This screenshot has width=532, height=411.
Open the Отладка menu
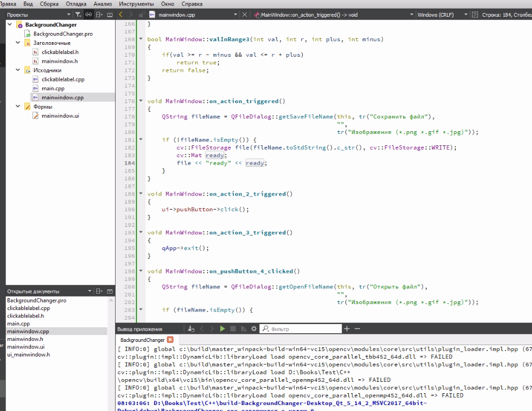tap(76, 4)
